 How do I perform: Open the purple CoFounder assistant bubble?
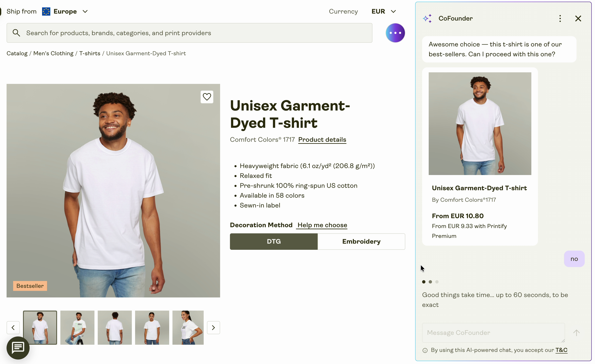395,33
